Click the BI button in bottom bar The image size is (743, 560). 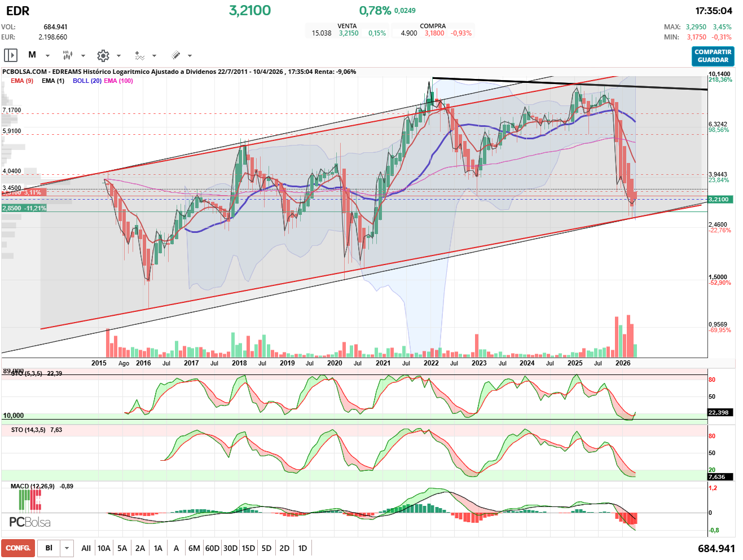coord(49,548)
